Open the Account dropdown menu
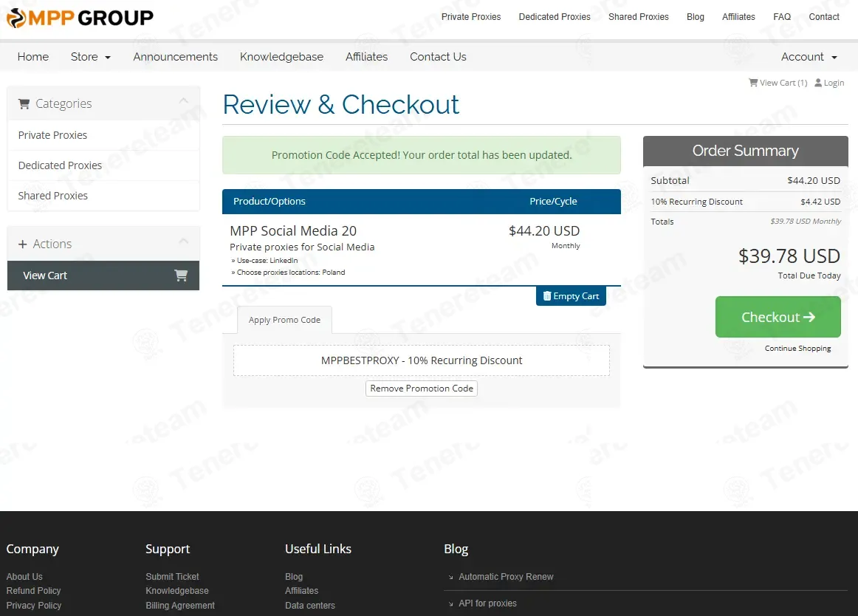Screen dimensions: 858x616 click(809, 57)
